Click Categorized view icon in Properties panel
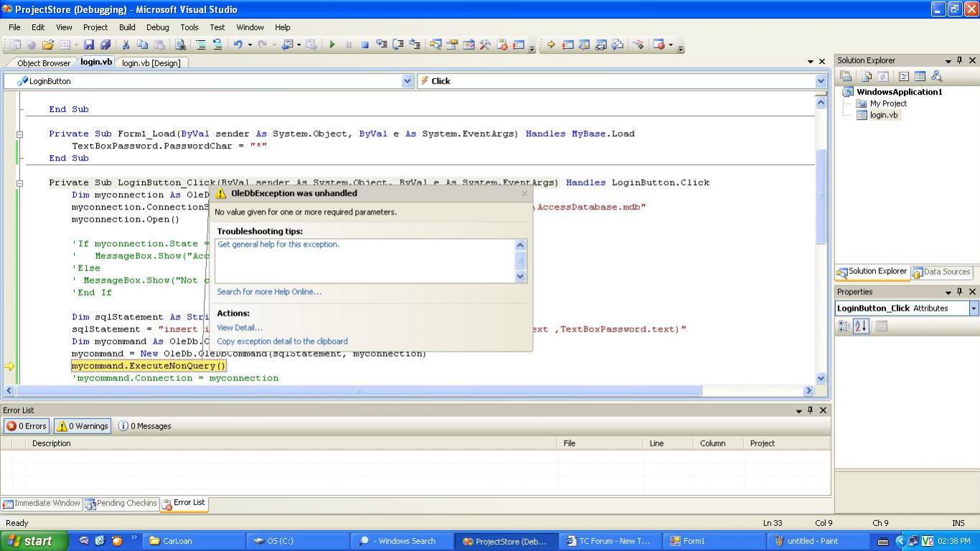Viewport: 980px width, 551px height. point(844,326)
